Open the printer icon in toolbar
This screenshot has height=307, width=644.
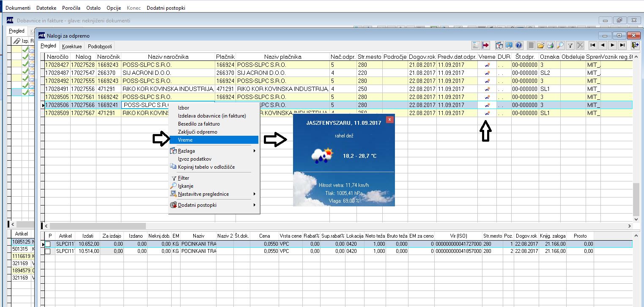click(551, 46)
